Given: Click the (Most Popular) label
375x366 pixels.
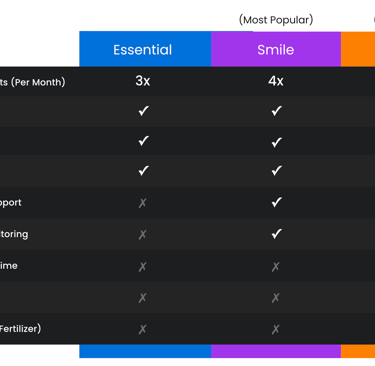Looking at the screenshot, I should click(276, 20).
